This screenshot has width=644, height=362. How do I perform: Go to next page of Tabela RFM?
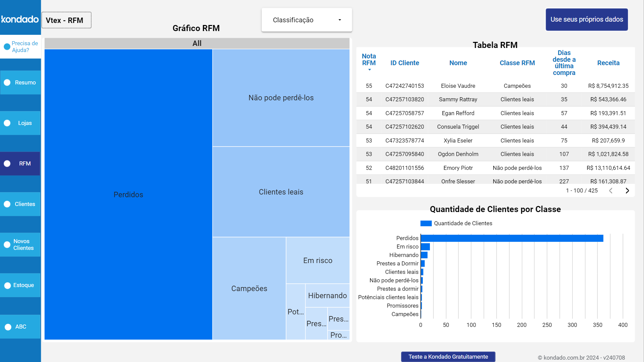(627, 190)
